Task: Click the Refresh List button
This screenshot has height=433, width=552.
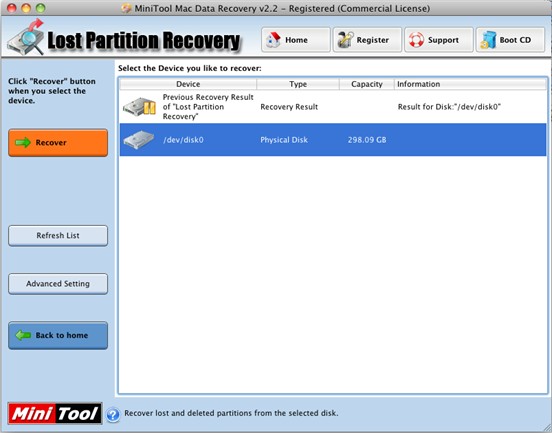Action: [58, 236]
